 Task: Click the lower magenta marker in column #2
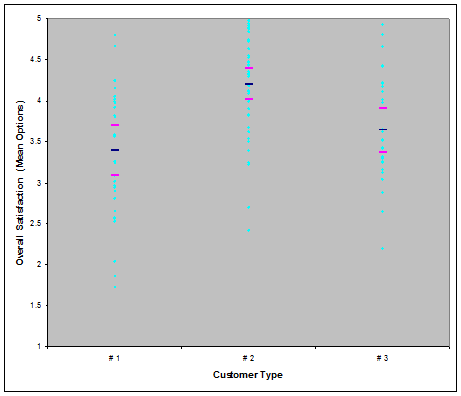tap(249, 99)
